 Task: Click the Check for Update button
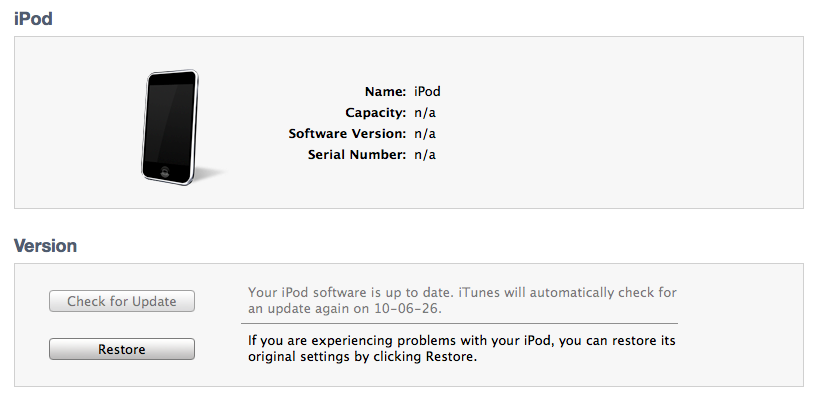[122, 301]
